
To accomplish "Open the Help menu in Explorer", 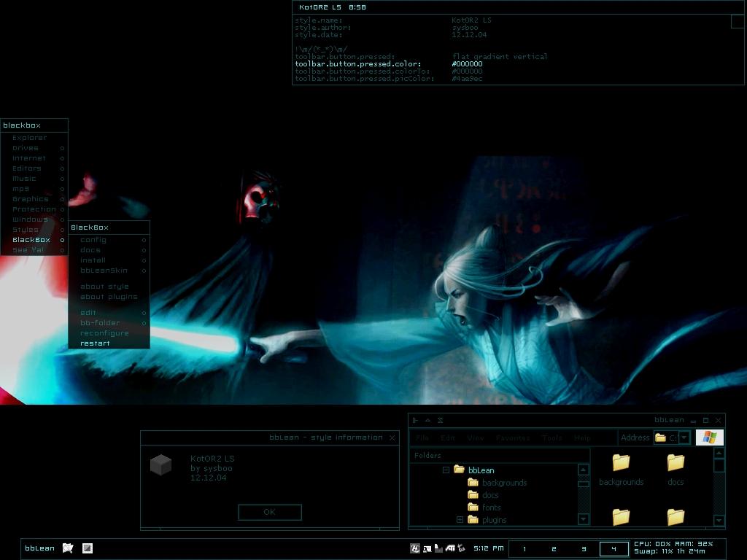I will (582, 437).
